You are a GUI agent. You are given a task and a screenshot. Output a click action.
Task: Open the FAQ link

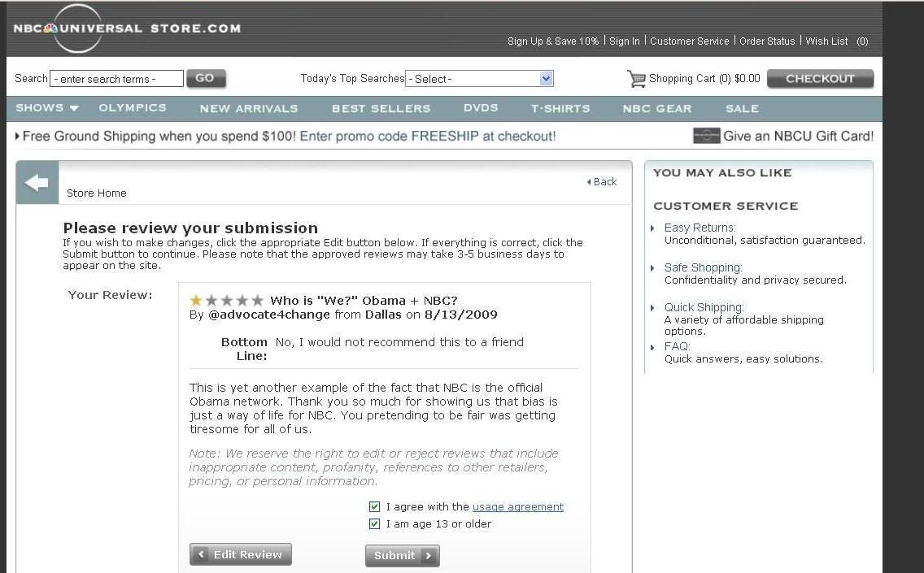[x=677, y=346]
